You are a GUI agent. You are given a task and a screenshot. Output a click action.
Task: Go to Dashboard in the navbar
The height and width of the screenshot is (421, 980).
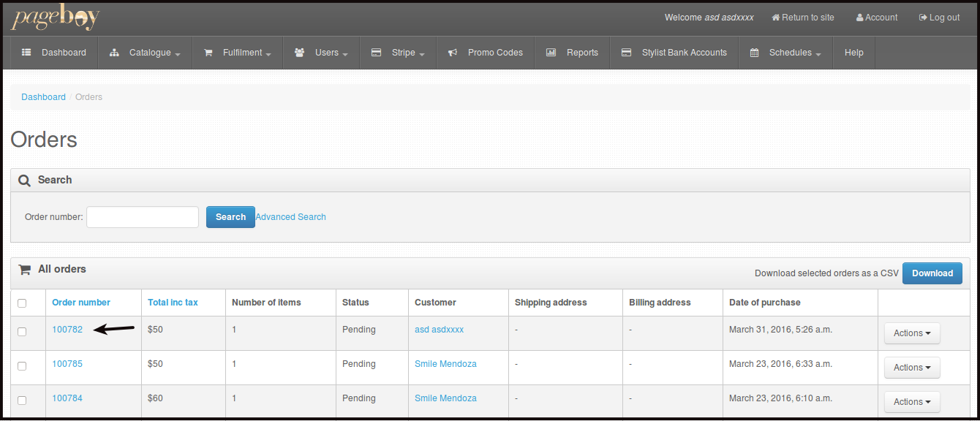(54, 53)
